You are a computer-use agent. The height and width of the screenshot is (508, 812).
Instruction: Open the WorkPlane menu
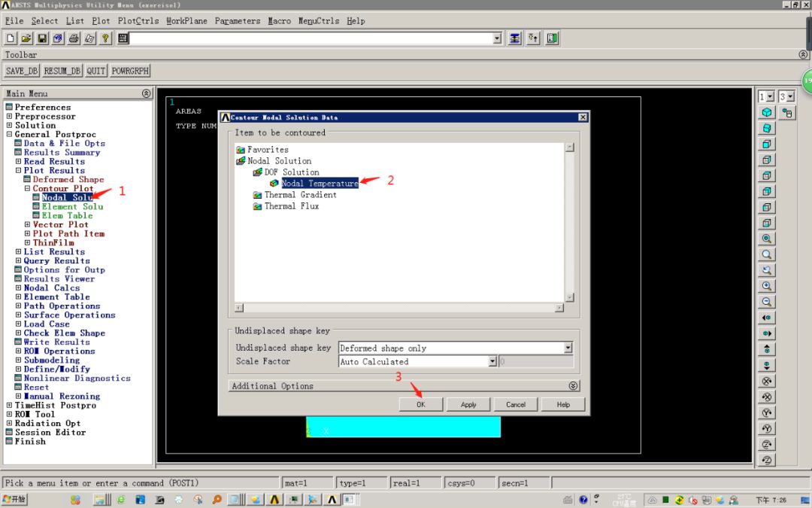coord(185,20)
